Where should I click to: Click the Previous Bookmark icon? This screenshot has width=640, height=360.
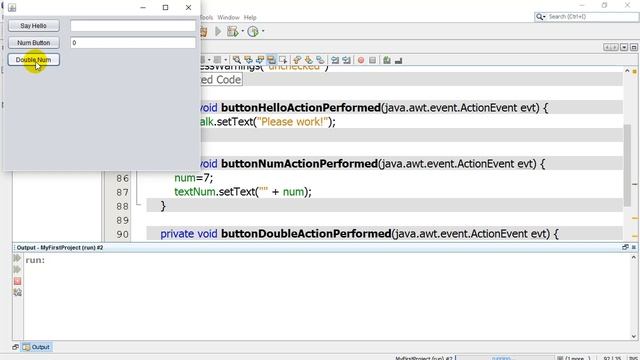[x=297, y=60]
